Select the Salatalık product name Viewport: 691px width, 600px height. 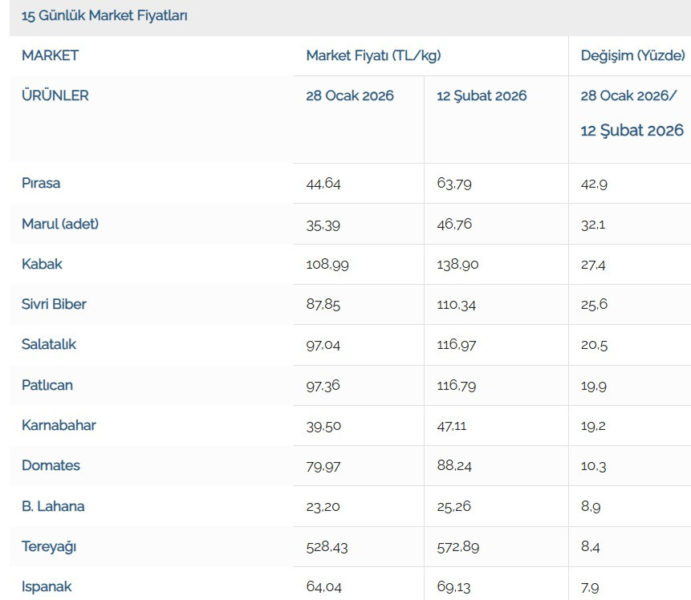pos(49,344)
